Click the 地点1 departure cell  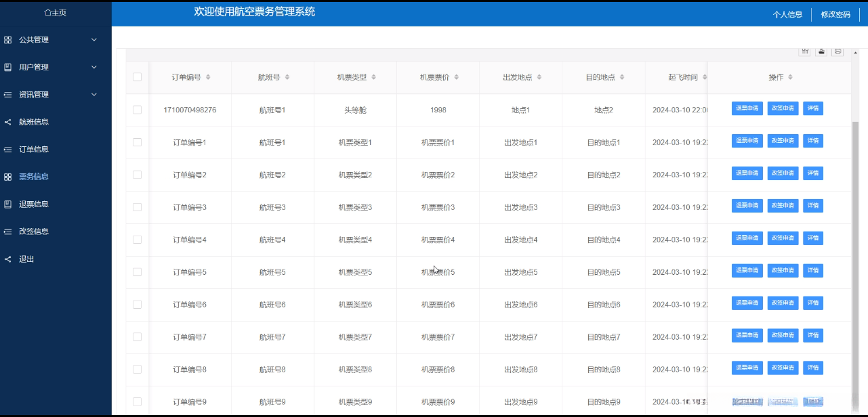(x=520, y=110)
